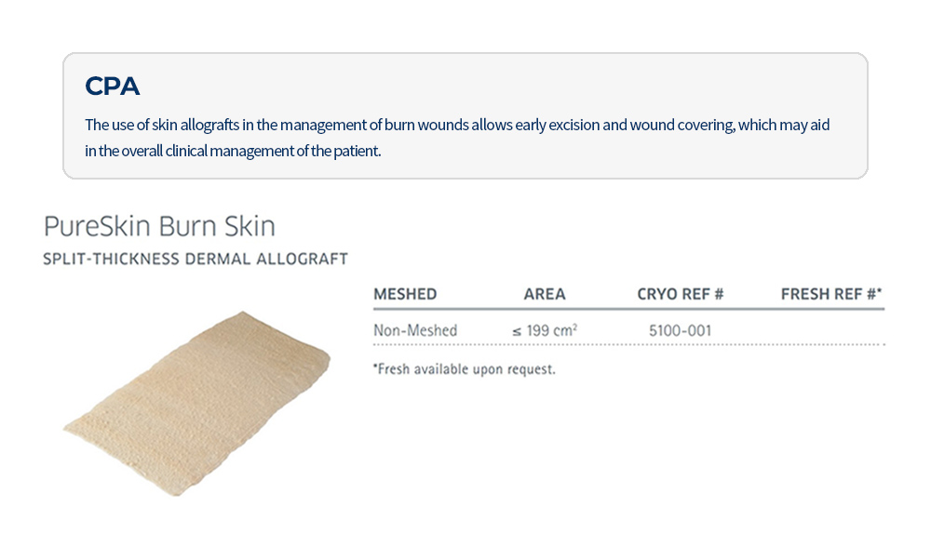Click the line ending "management of the patient"
The height and width of the screenshot is (560, 931).
pos(233,150)
